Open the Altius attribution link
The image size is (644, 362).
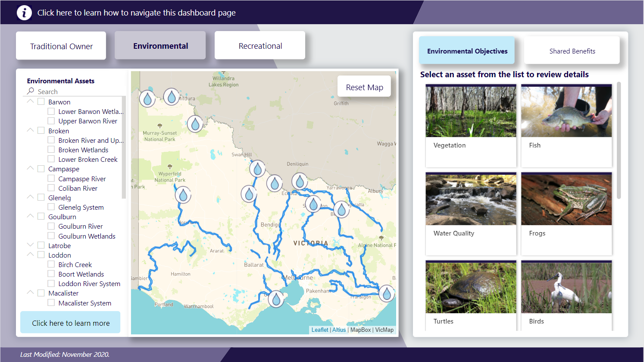click(339, 330)
